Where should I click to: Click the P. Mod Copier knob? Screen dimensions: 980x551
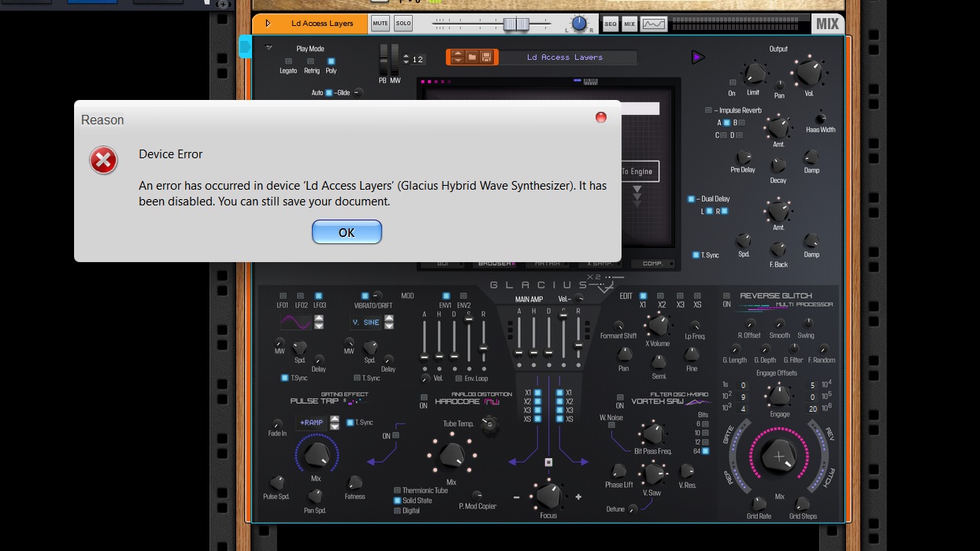[x=477, y=495]
